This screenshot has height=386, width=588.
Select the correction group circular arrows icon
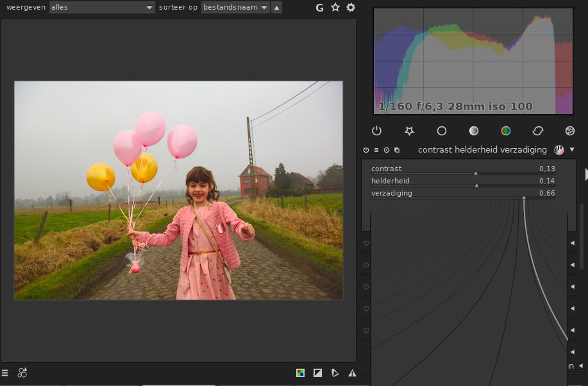click(x=538, y=131)
